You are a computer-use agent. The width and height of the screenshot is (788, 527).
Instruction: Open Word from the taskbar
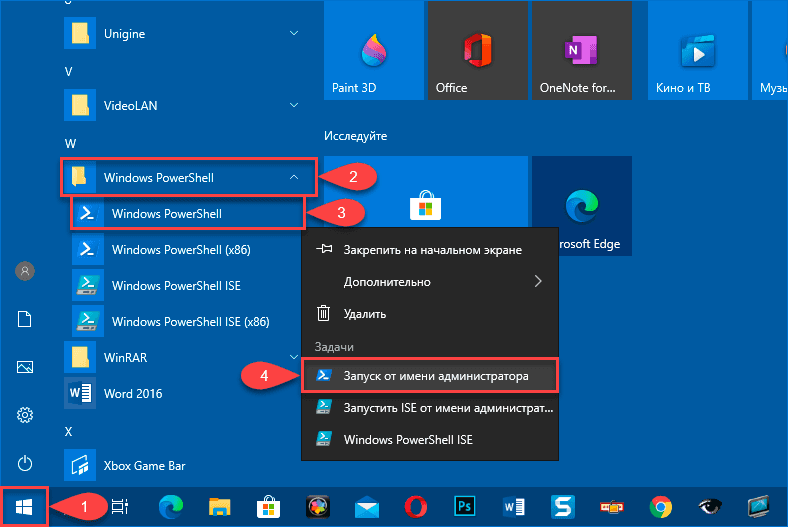514,506
